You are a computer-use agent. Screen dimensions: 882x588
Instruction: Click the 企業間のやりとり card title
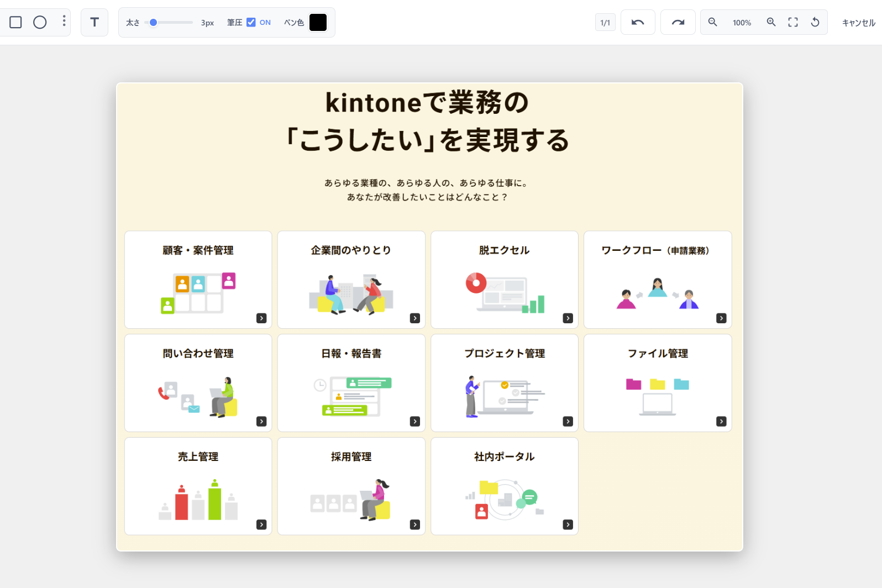pos(351,250)
